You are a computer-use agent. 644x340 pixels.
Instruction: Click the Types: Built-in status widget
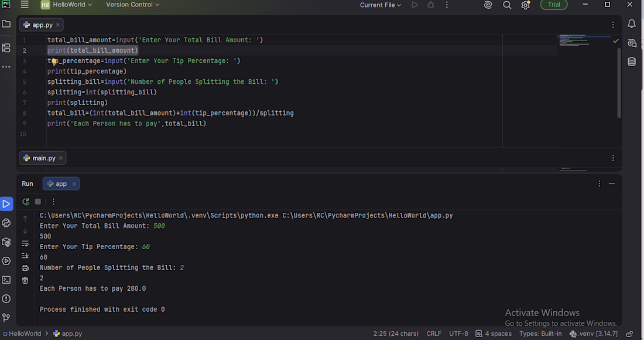pos(540,334)
